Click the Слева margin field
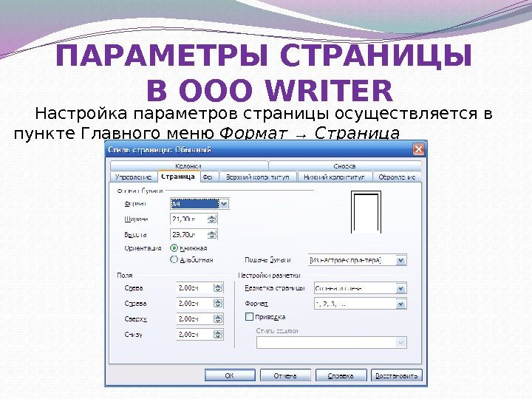Viewport: 532px width, 399px height. 195,288
